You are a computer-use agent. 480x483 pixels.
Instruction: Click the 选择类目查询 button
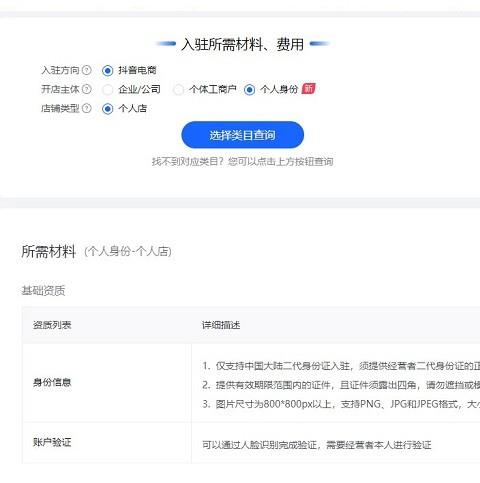click(x=242, y=135)
